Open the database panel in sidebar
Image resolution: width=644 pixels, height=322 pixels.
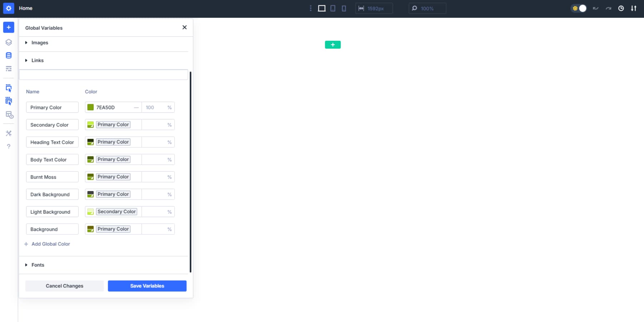pyautogui.click(x=8, y=55)
